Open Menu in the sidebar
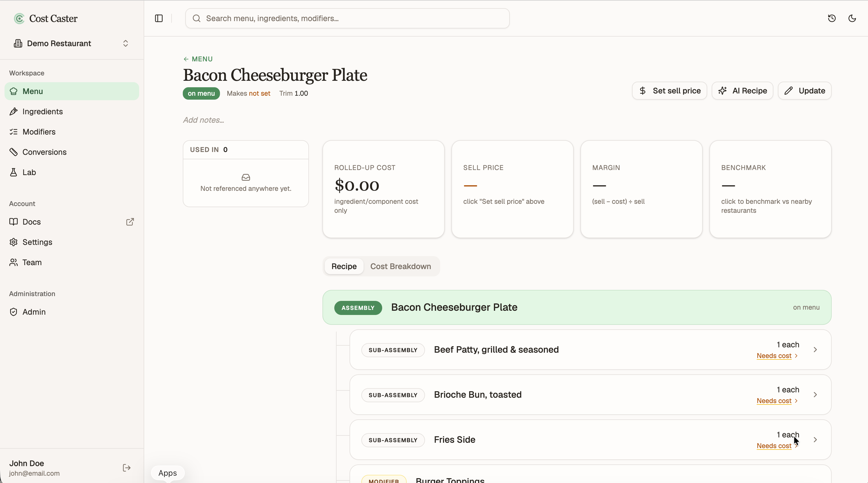868x483 pixels. coord(72,91)
